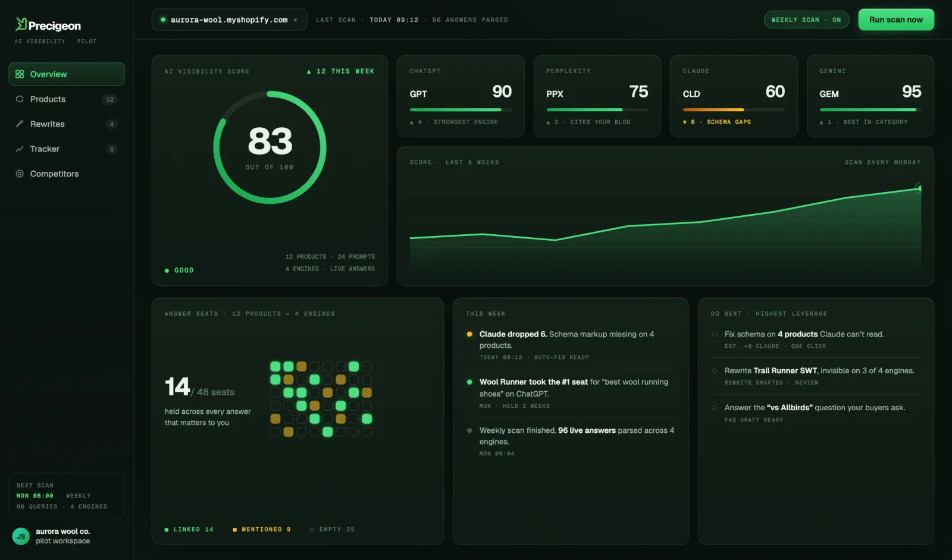Check the Fix schema on 4 products task
The image size is (952, 560).
[x=715, y=334]
